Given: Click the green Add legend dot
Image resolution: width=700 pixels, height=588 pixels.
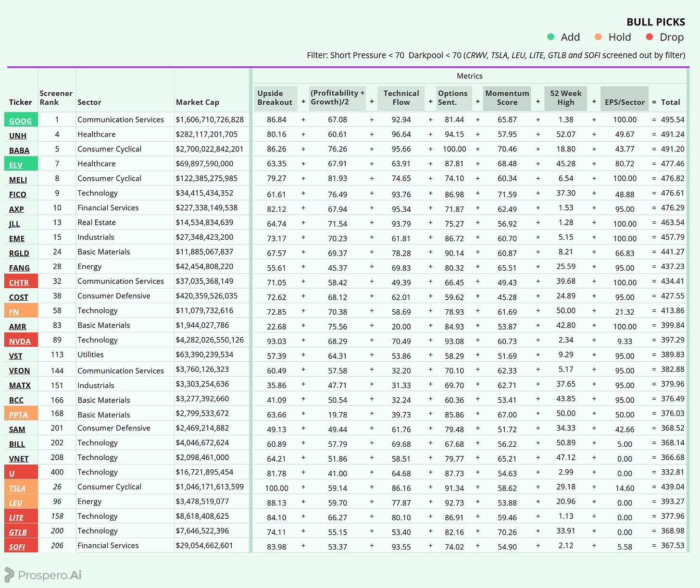Looking at the screenshot, I should (x=551, y=37).
